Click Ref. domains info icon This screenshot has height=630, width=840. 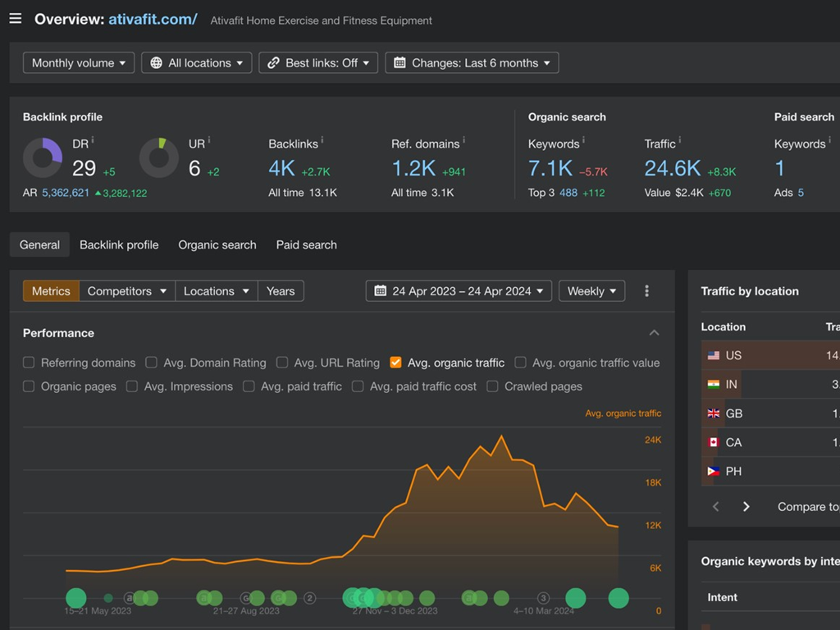[464, 139]
